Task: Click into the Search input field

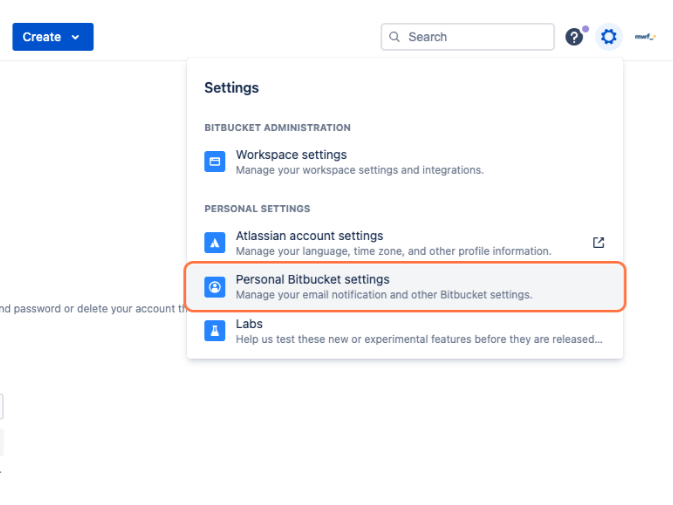Action: (x=475, y=37)
